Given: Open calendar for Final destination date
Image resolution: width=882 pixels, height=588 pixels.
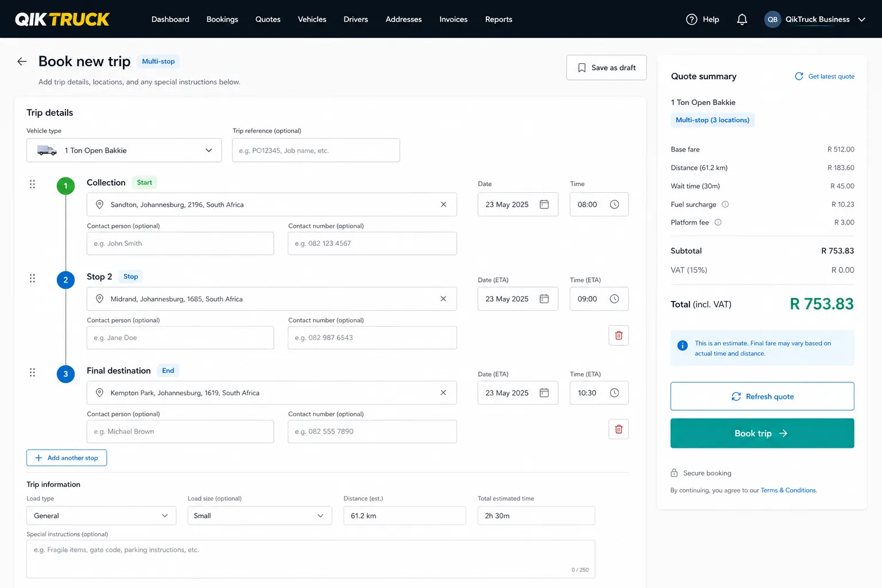Looking at the screenshot, I should click(x=544, y=393).
